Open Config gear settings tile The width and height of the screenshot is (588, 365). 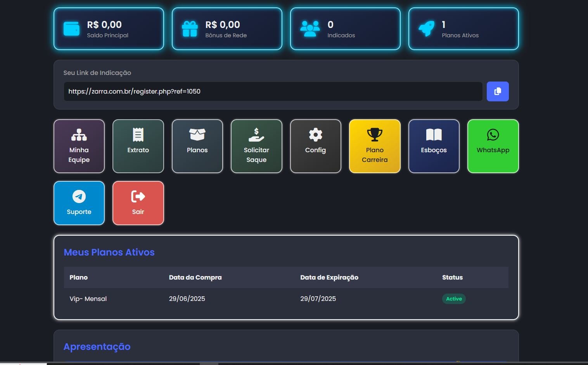(x=315, y=146)
